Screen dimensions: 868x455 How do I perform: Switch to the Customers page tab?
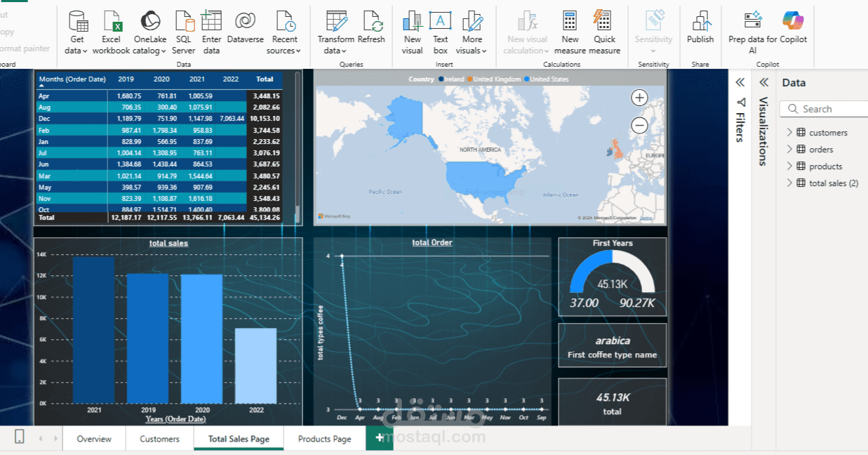click(x=159, y=439)
